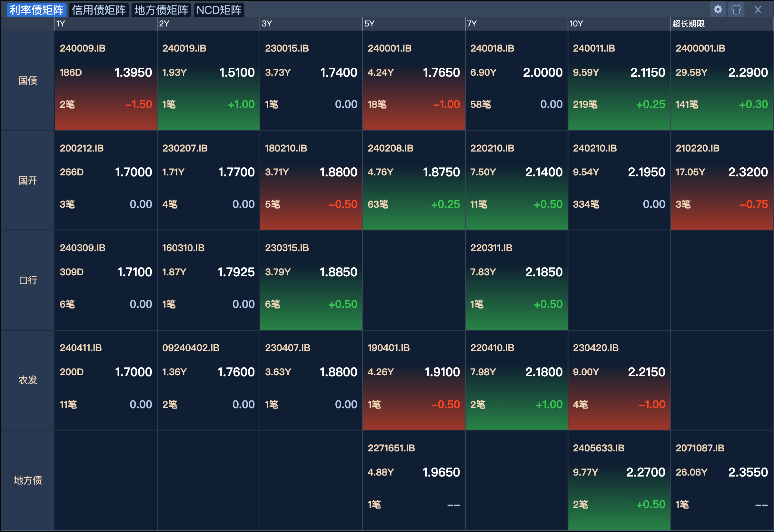Viewport: 774px width, 532px height.
Task: Click bond code 240210.IB
Action: point(595,148)
